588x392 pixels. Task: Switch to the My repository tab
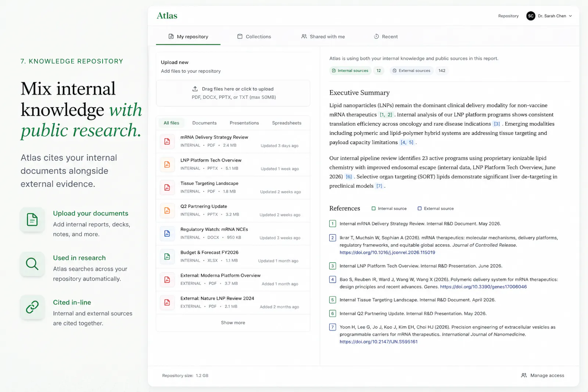(188, 37)
